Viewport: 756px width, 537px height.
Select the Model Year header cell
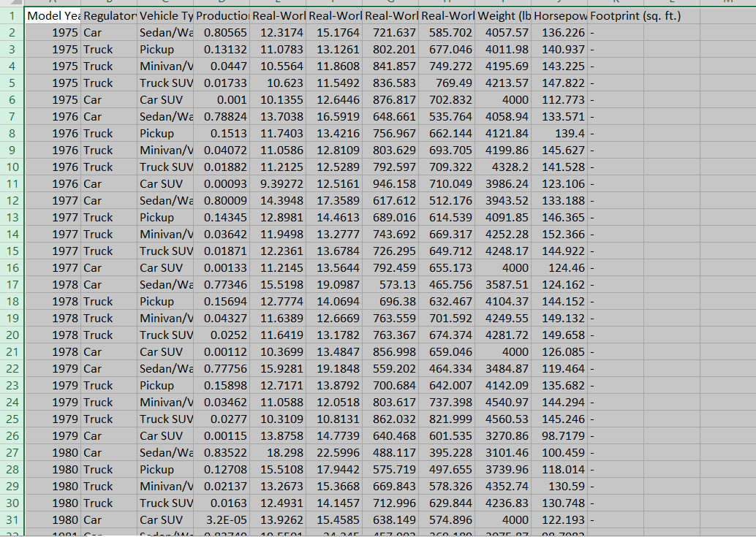click(x=53, y=15)
